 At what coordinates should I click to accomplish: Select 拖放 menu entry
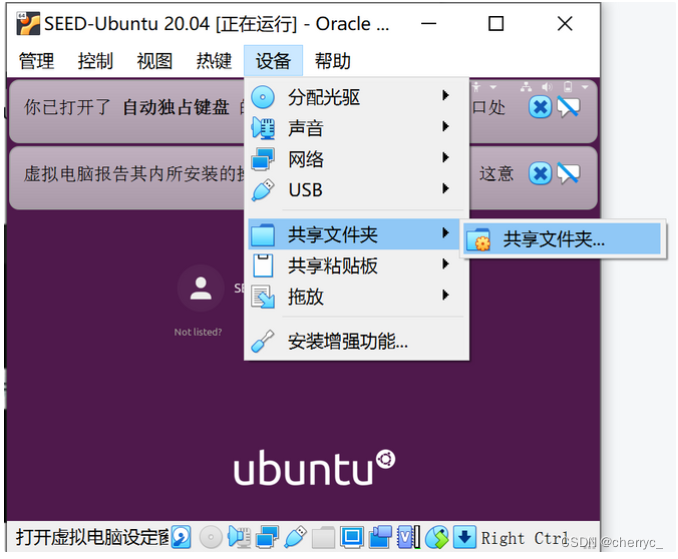point(356,297)
